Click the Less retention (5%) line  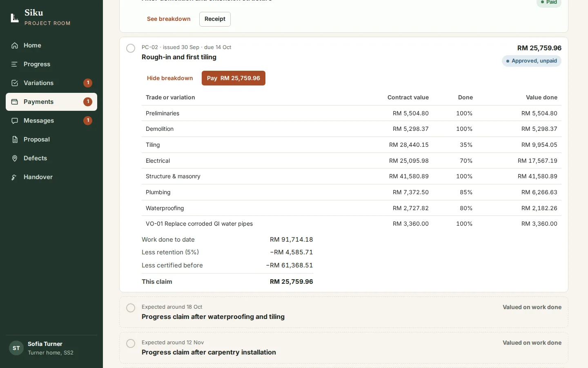tap(227, 252)
